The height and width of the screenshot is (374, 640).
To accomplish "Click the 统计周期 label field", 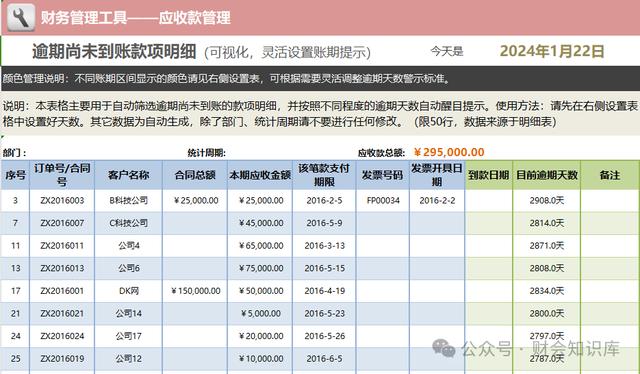I will coord(207,153).
